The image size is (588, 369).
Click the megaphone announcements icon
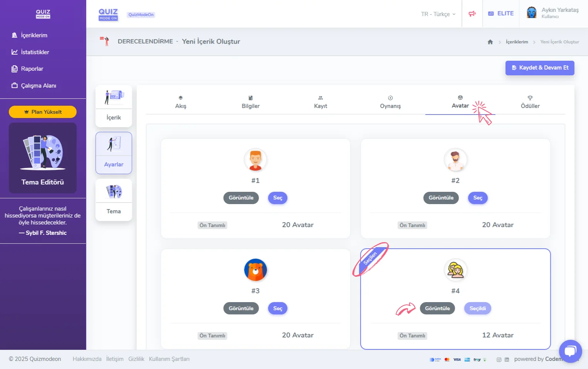[x=472, y=14]
